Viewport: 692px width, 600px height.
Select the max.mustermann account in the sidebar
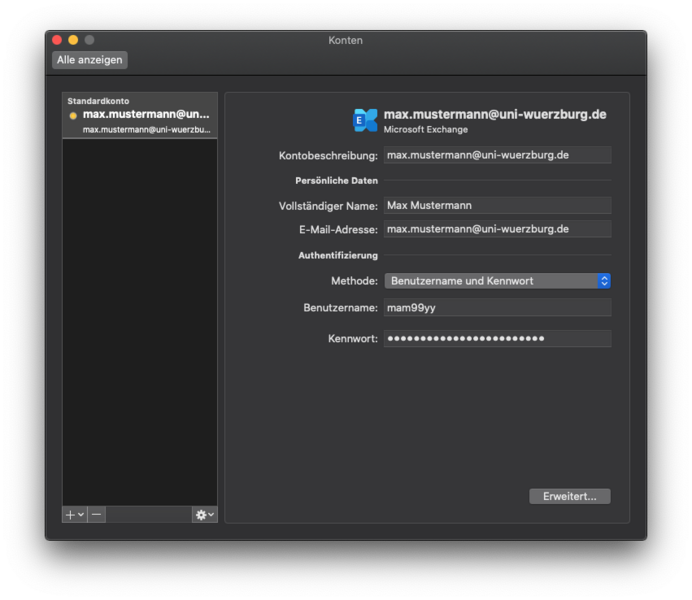point(140,121)
